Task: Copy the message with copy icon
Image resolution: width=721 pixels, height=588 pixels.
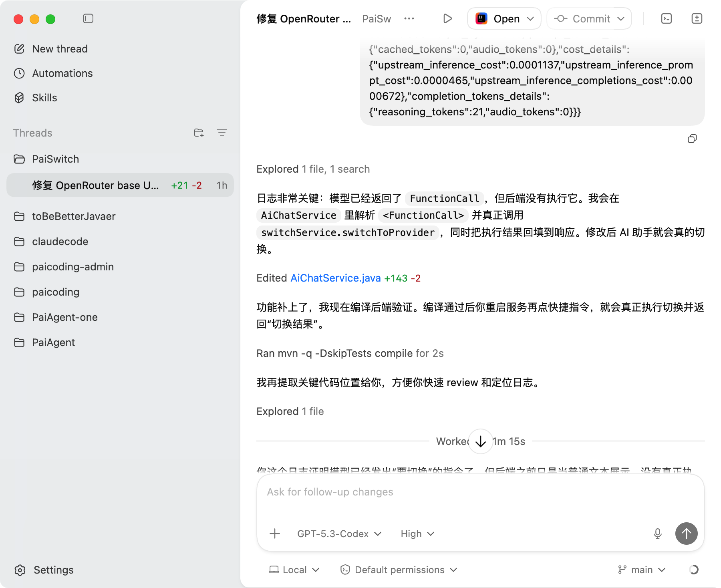Action: pyautogui.click(x=692, y=139)
